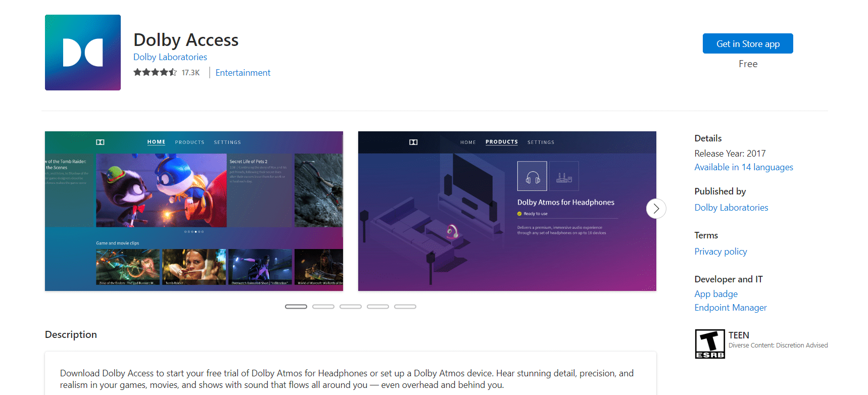Click the Zone of the Enders clip thumbnail

point(128,267)
